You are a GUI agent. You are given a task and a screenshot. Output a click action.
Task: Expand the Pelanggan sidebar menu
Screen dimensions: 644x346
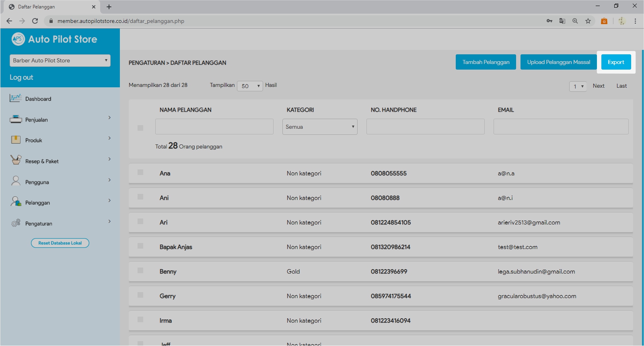tap(60, 202)
